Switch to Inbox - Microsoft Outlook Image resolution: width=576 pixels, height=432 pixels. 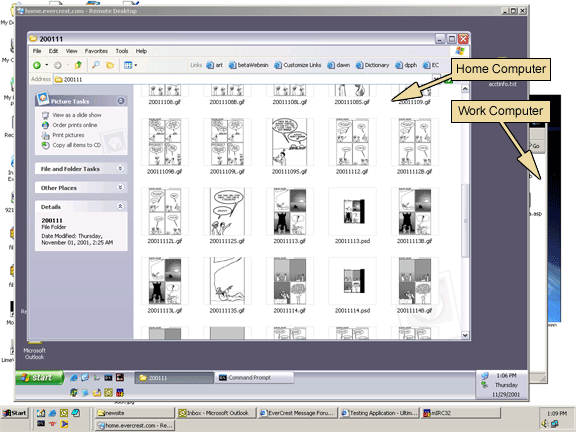216,413
